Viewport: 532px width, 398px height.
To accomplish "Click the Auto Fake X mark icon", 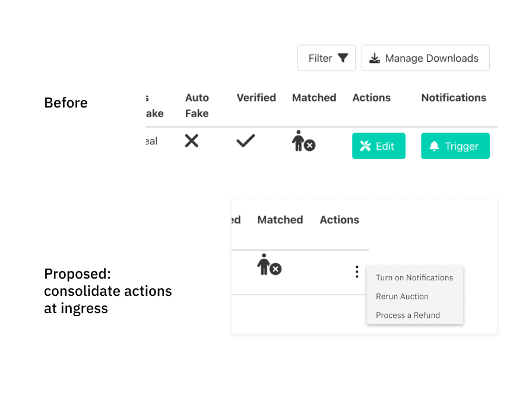I will point(191,141).
